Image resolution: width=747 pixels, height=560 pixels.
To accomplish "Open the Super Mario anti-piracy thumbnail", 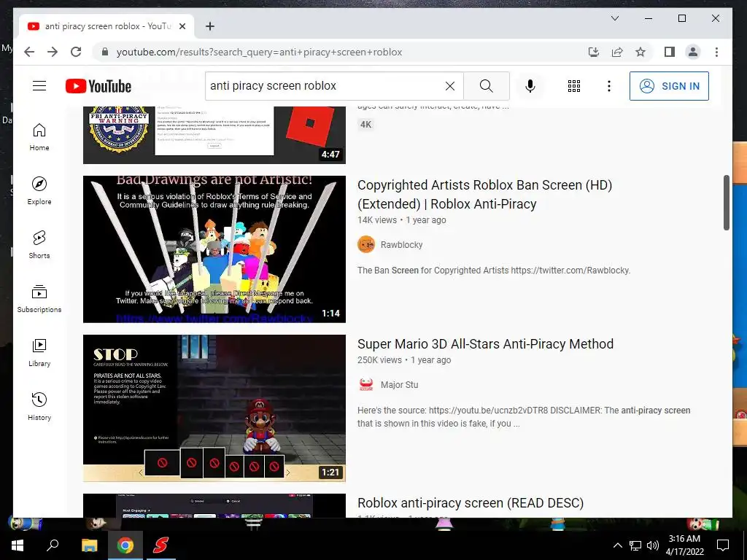I will click(x=214, y=408).
